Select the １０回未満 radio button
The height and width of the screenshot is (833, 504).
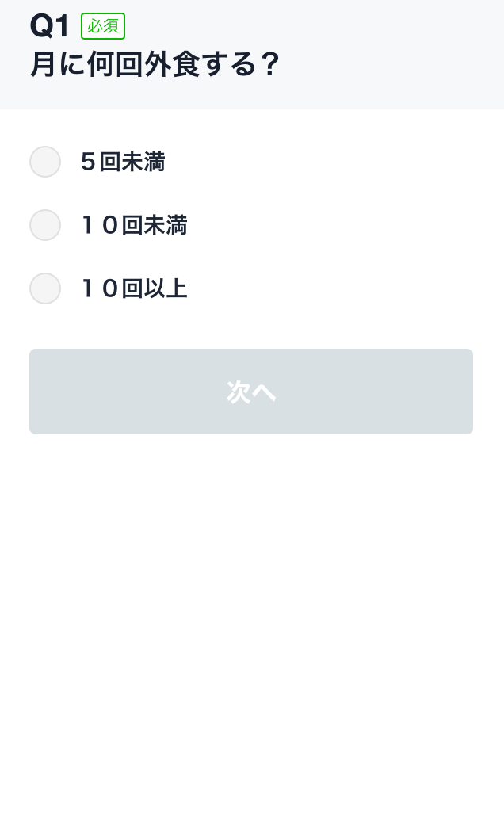coord(45,225)
